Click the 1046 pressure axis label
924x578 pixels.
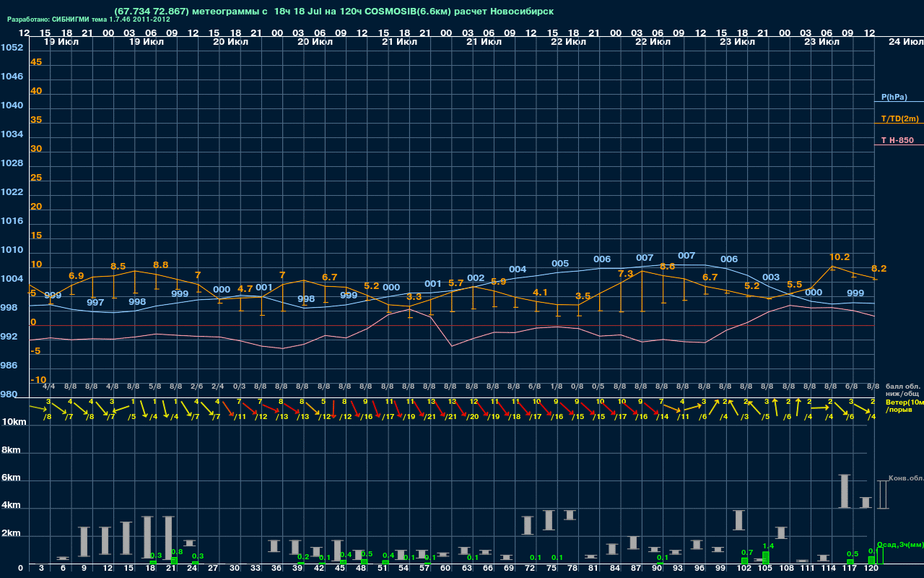[x=12, y=77]
